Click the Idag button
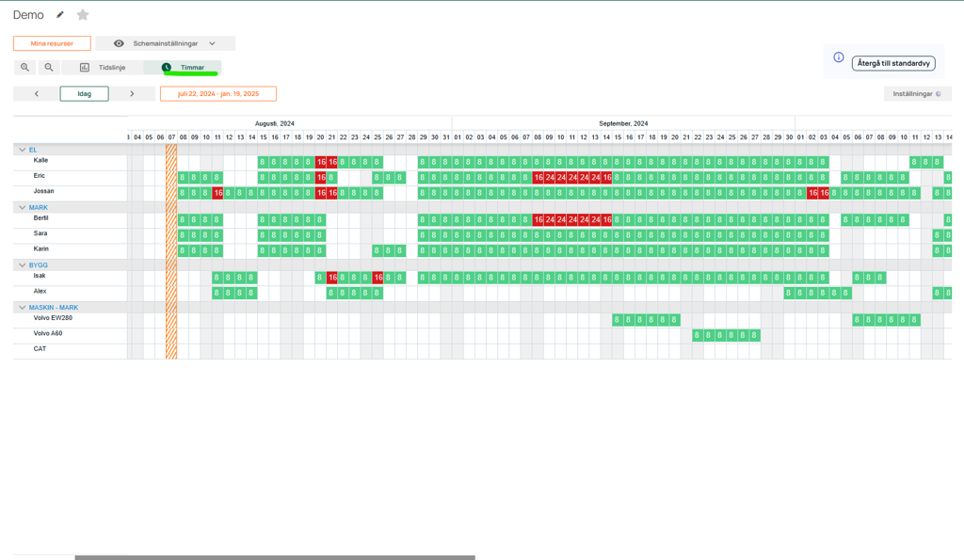This screenshot has height=560, width=964. 84,94
